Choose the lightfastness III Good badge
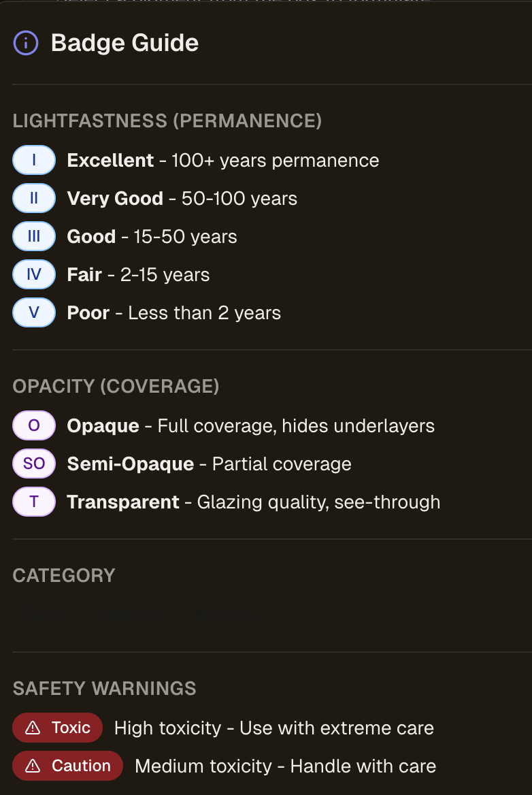 coord(34,237)
